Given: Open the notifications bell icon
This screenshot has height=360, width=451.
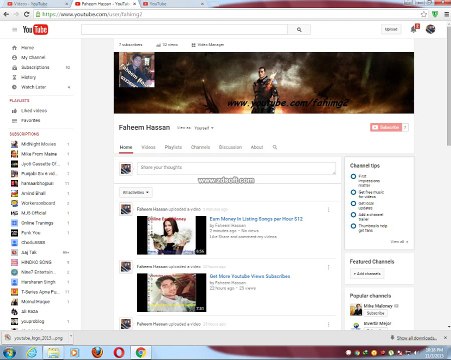Looking at the screenshot, I should pos(414,29).
